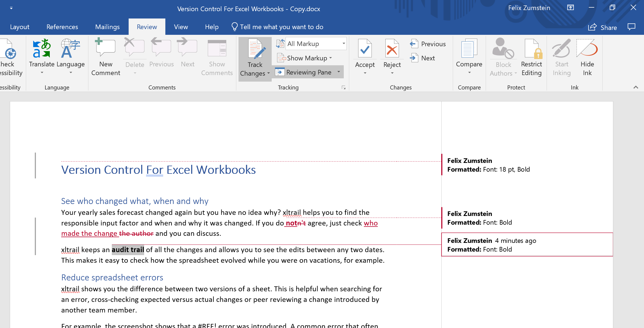
Task: Toggle Hide Ink button
Action: coord(587,49)
